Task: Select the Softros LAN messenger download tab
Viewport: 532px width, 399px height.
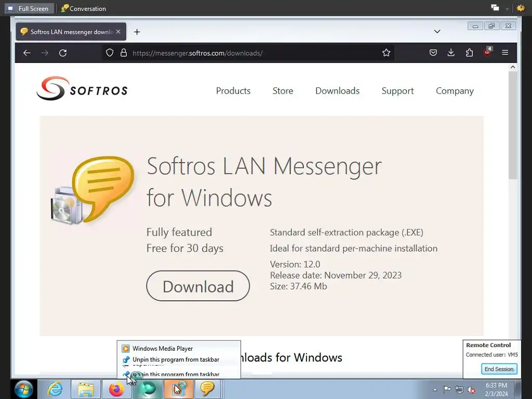Action: [71, 32]
